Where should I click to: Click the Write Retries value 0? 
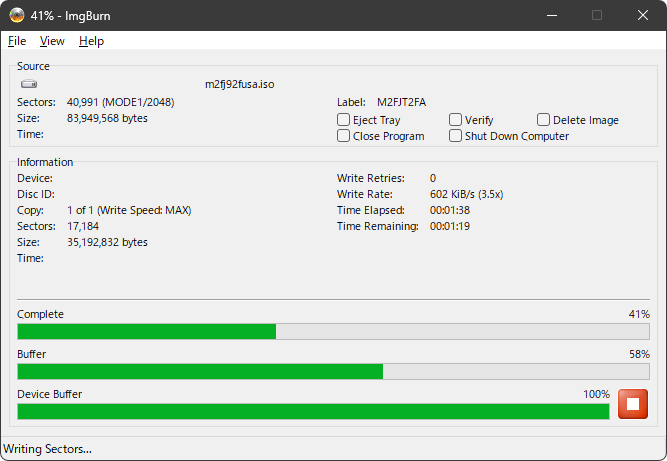[433, 178]
